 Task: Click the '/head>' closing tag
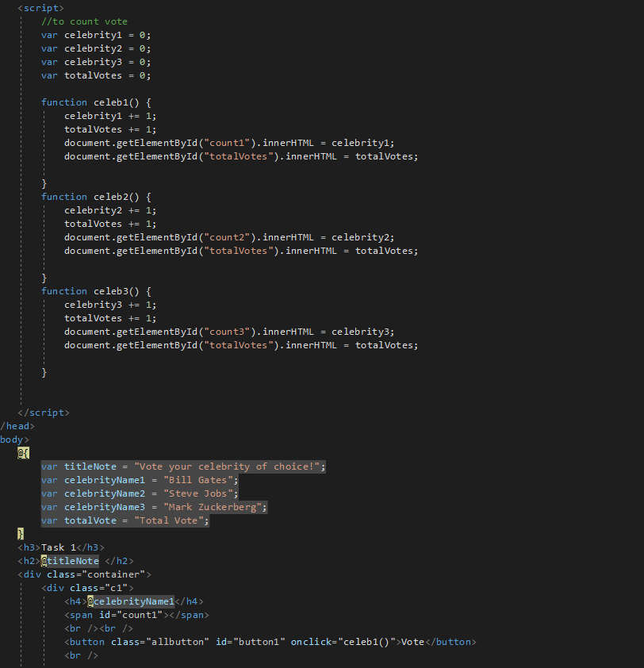click(17, 426)
